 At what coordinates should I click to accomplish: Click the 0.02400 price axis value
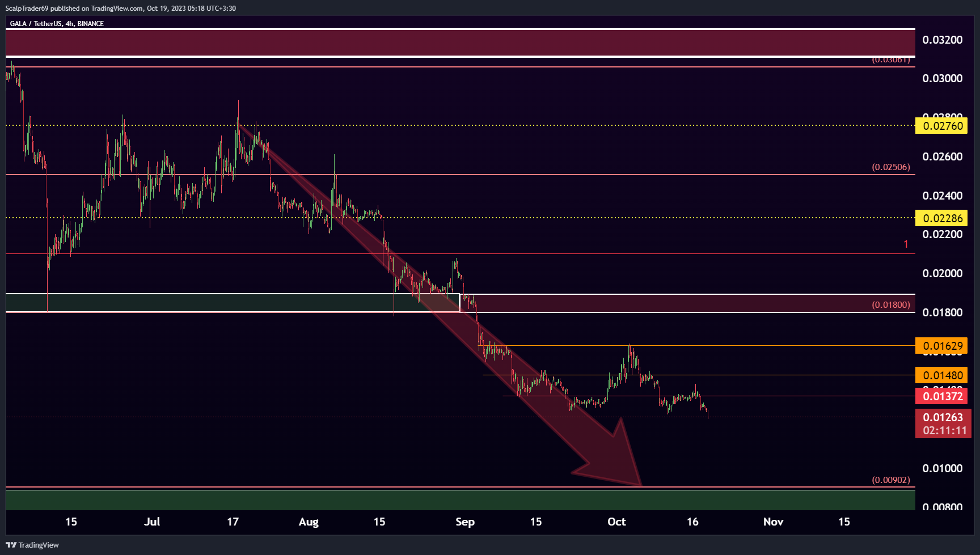click(x=943, y=196)
